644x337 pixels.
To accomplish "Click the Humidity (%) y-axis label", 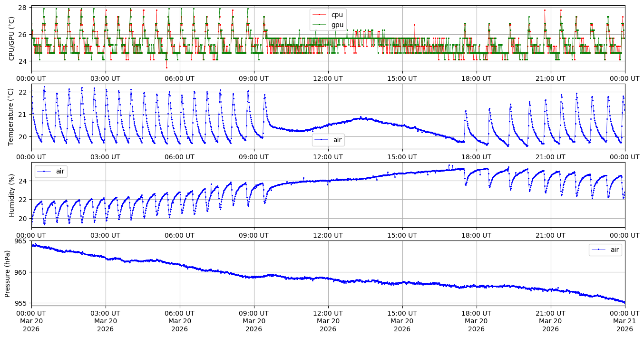I will click(x=12, y=195).
